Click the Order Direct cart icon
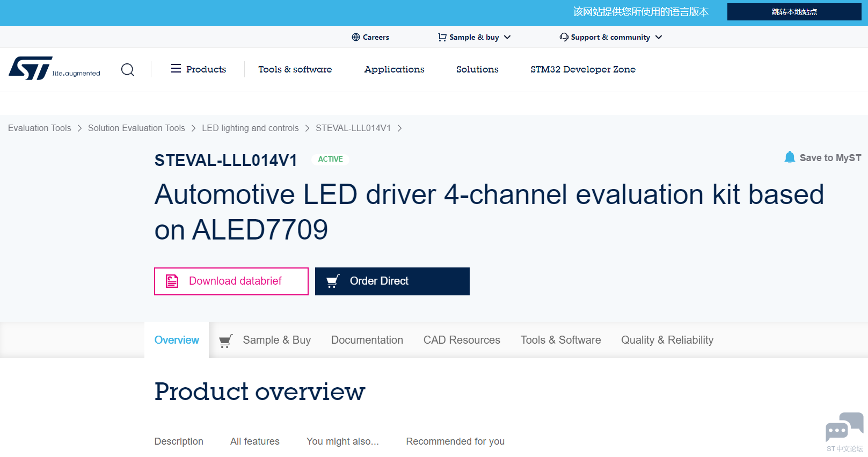The image size is (868, 457). [x=333, y=281]
